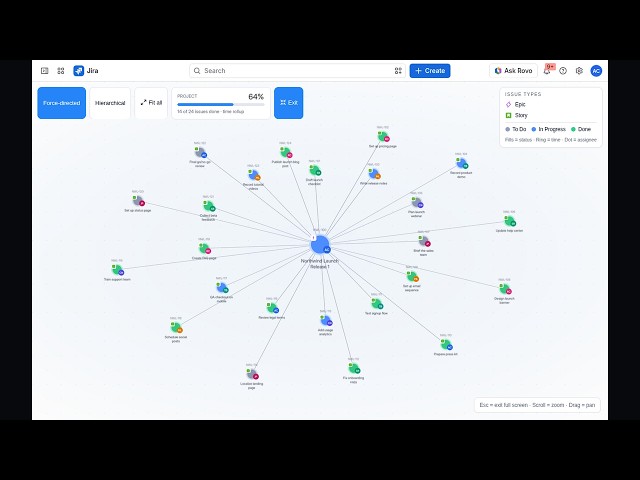640x480 pixels.
Task: Open settings gear icon
Action: 579,71
